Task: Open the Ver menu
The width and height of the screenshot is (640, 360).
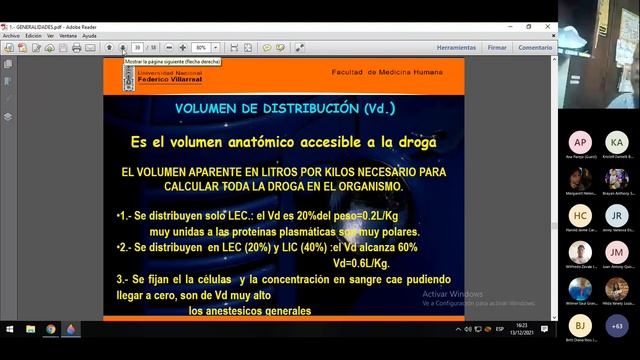Action: pos(50,36)
